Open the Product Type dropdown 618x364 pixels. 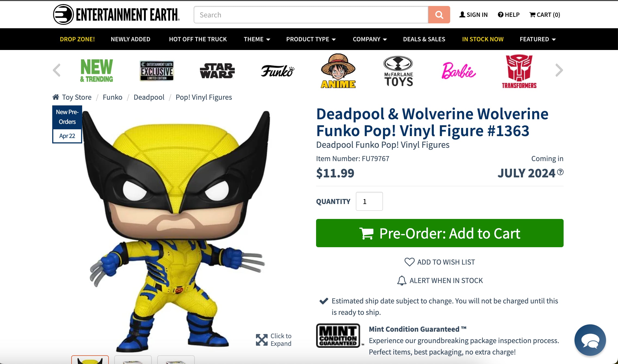coord(311,39)
